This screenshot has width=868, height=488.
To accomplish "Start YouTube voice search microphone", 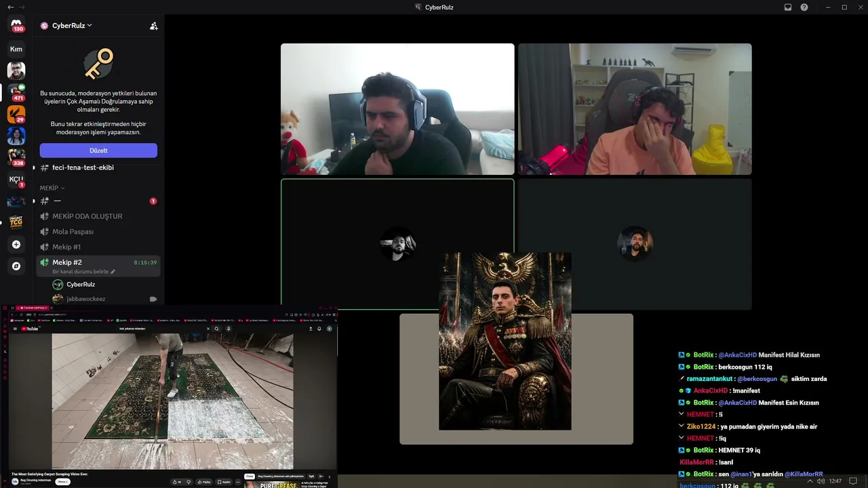I will (229, 329).
